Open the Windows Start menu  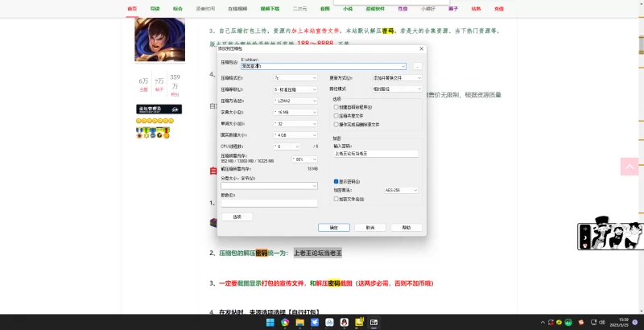[270, 323]
